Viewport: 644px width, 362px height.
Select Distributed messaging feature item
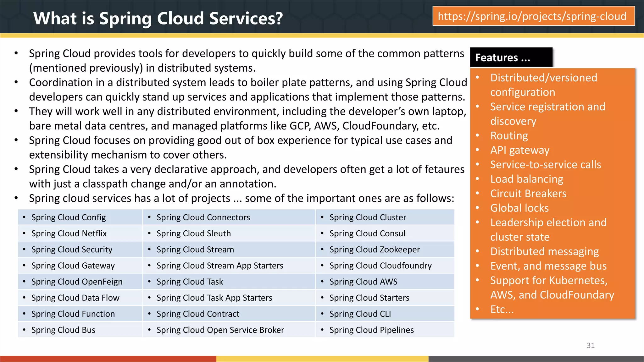tap(544, 251)
